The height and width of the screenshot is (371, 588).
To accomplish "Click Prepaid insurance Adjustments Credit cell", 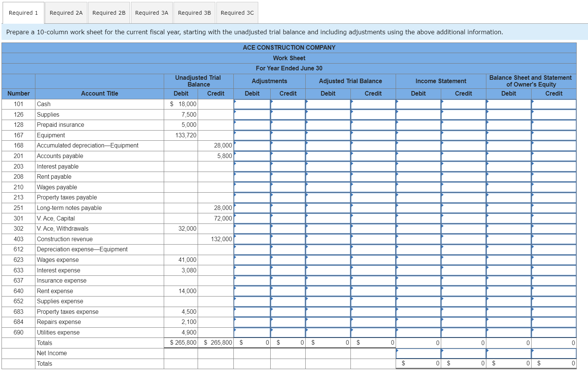I will tap(288, 125).
